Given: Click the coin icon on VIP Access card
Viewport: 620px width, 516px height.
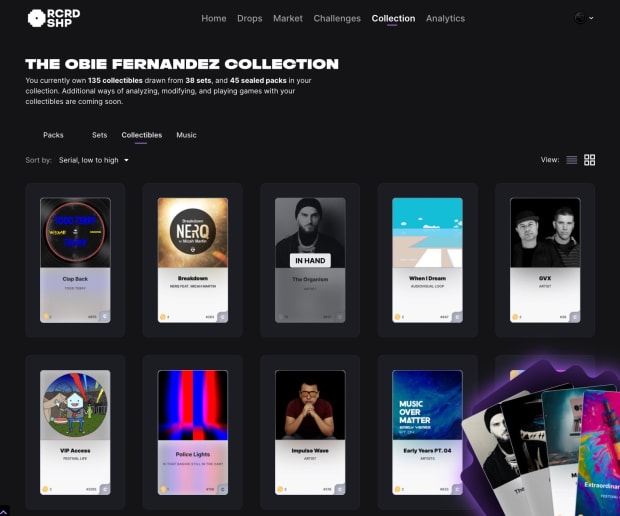Looking at the screenshot, I should coord(45,489).
